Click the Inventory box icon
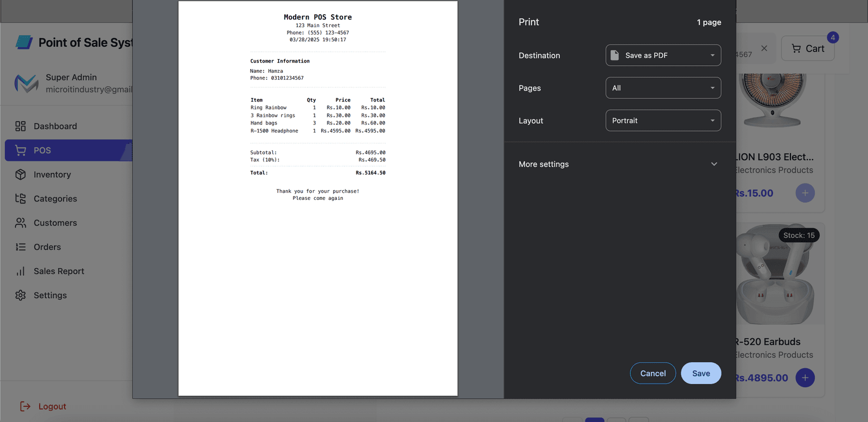This screenshot has width=868, height=422. (x=21, y=174)
